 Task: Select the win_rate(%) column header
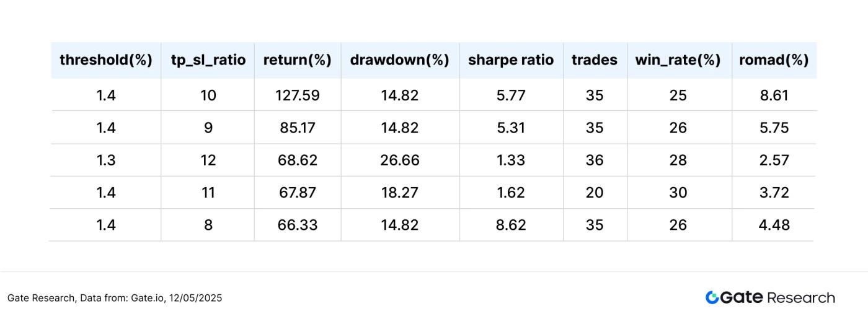point(678,60)
